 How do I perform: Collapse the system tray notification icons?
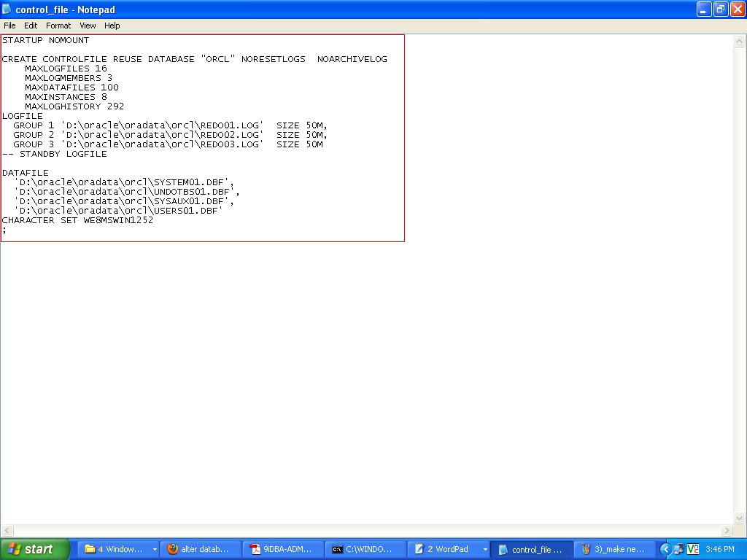(665, 548)
